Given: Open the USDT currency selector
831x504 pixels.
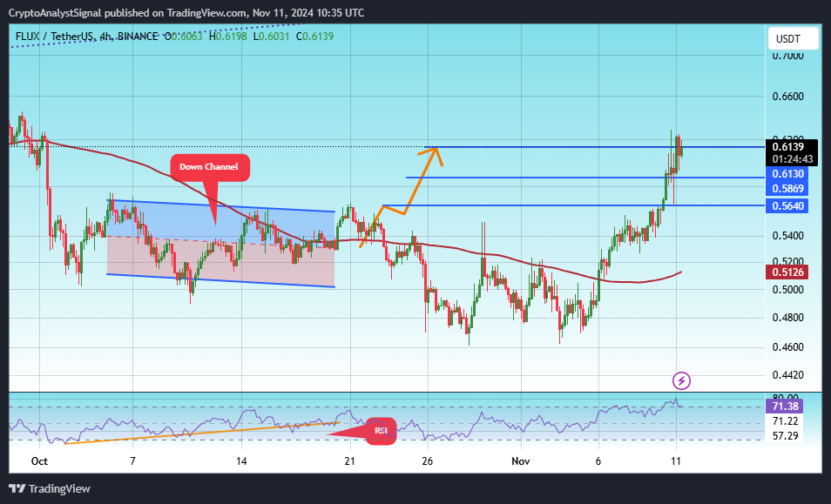Looking at the screenshot, I should click(x=793, y=38).
